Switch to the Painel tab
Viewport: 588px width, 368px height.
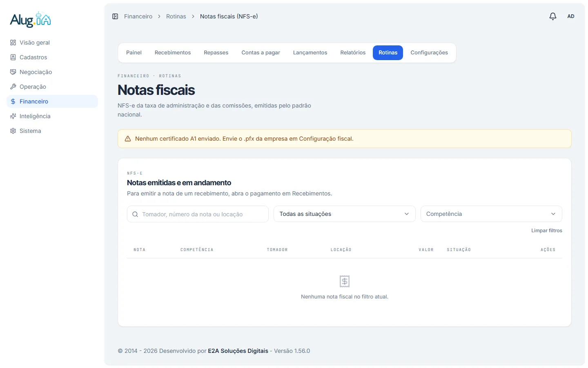[134, 53]
